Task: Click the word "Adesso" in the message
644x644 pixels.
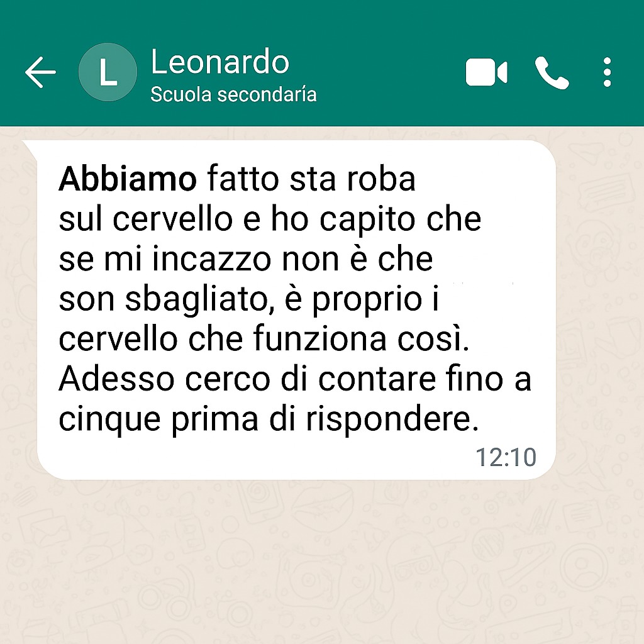Action: coord(117,379)
